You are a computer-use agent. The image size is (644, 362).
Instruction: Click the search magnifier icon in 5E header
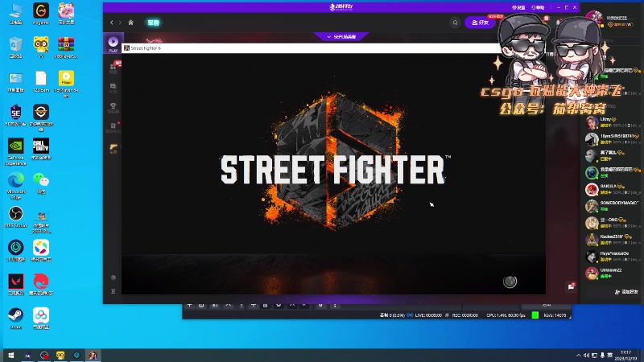(x=455, y=23)
